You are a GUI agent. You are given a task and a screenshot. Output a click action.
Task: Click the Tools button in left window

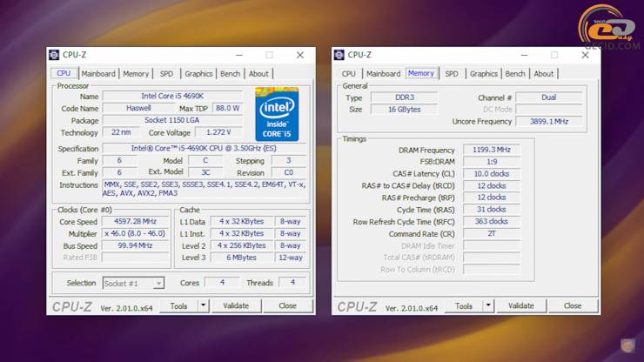(x=178, y=305)
